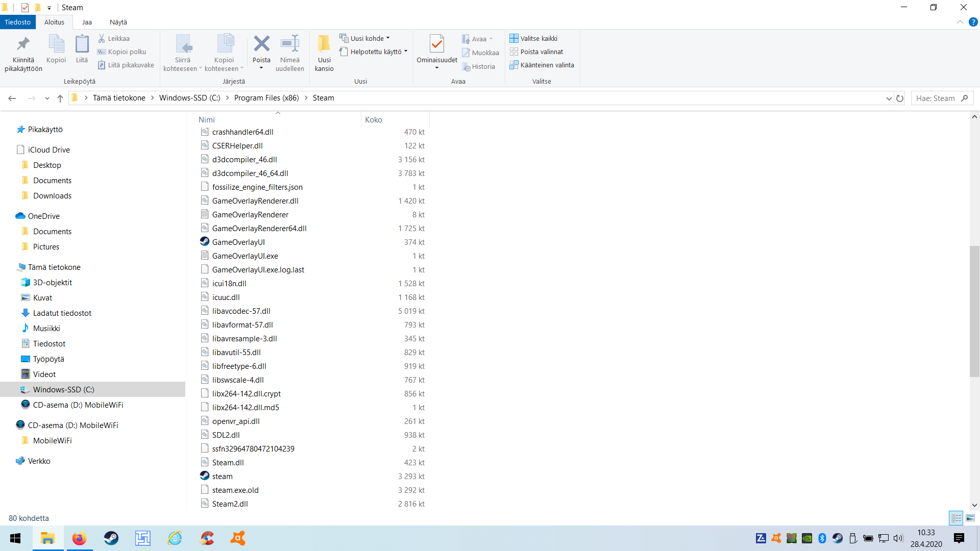Screen dimensions: 980x551
Task: Select Pikakäyttö in navigation pane
Action: pos(39,129)
